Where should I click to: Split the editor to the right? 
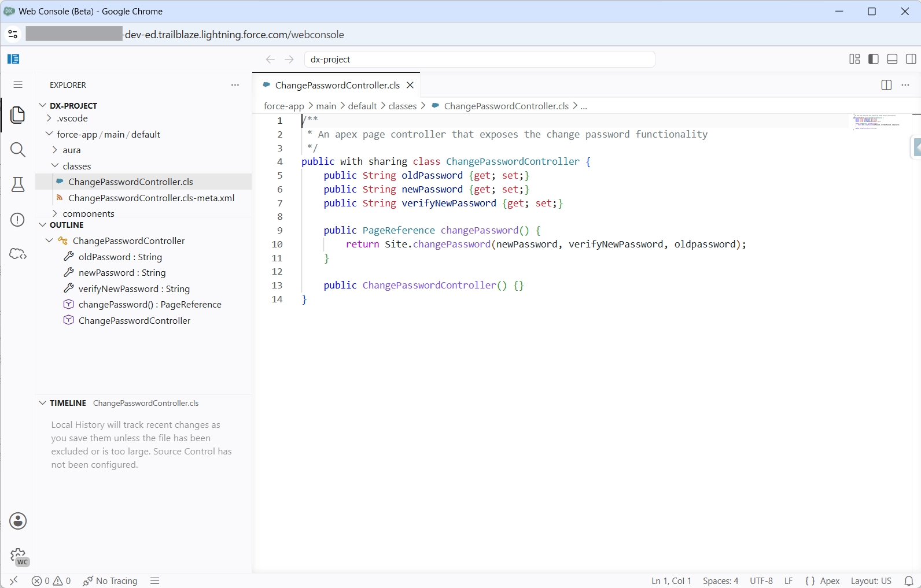pyautogui.click(x=886, y=85)
